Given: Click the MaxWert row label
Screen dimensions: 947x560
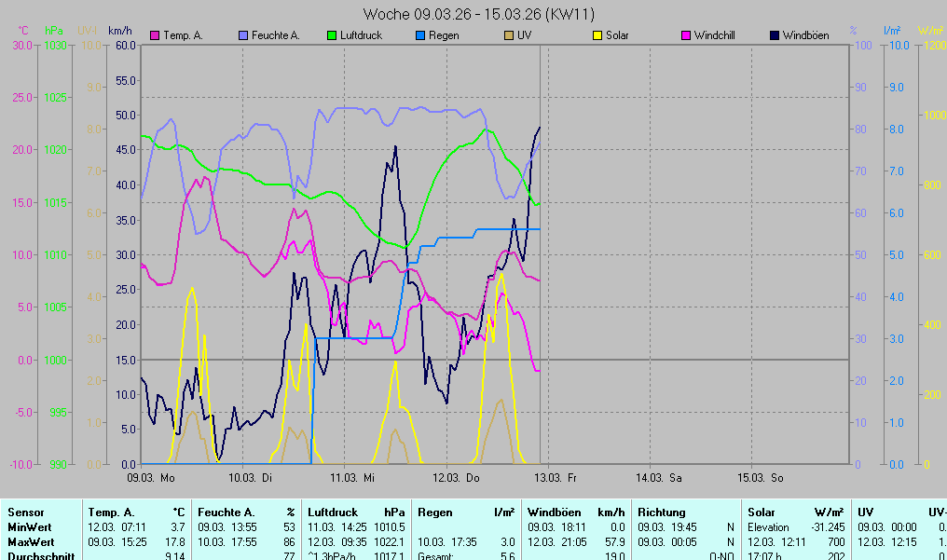Looking at the screenshot, I should 30,542.
